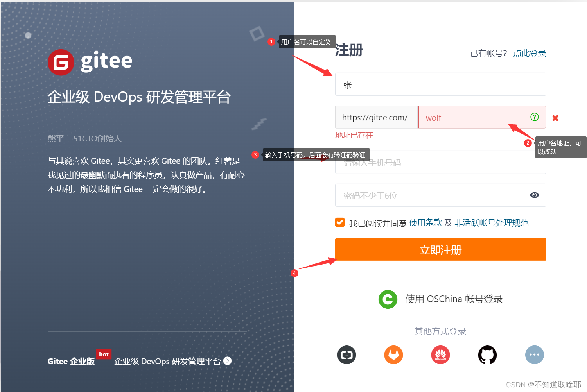Click the 其他方式登录 heading text
This screenshot has height=392, width=587.
[440, 331]
